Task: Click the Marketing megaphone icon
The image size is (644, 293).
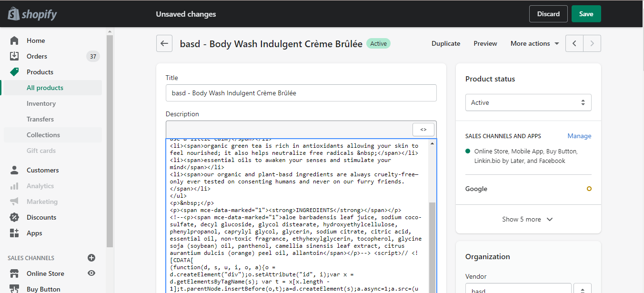Action: 14,202
